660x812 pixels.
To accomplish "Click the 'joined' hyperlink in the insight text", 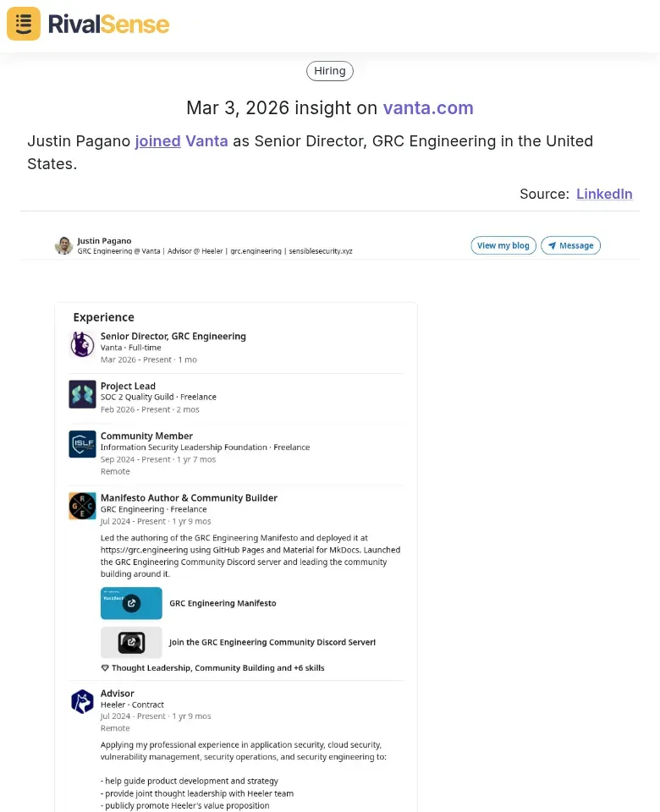I will pyautogui.click(x=157, y=141).
